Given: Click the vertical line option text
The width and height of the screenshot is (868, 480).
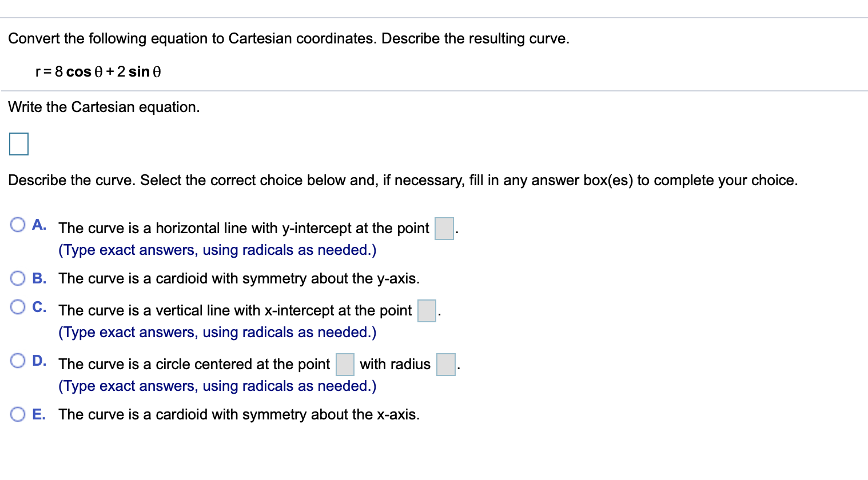Looking at the screenshot, I should (x=235, y=311).
